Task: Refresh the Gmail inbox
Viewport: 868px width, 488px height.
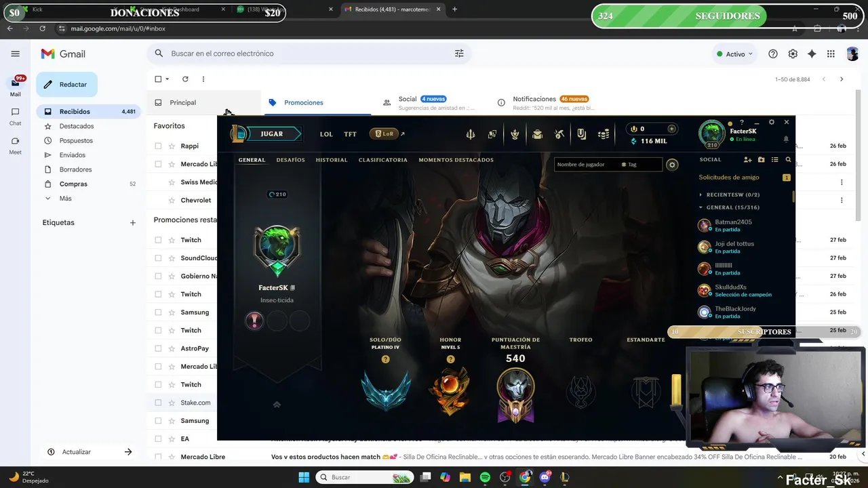Action: click(185, 79)
